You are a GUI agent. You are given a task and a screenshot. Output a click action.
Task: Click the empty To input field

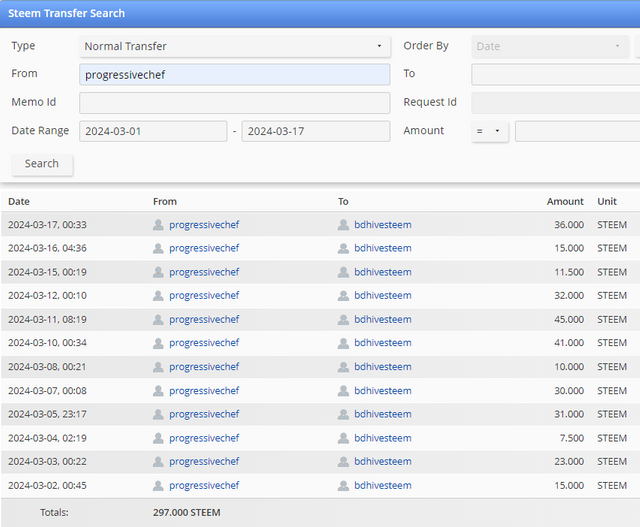[556, 75]
